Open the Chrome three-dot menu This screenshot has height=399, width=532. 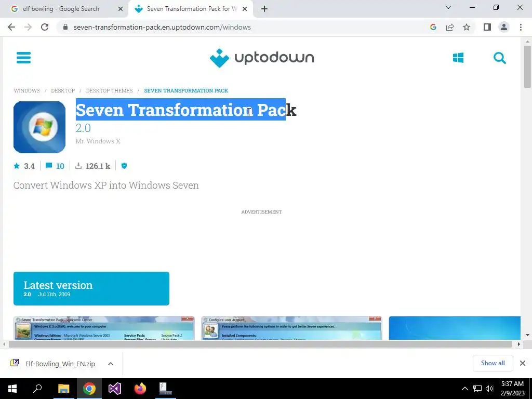click(521, 27)
